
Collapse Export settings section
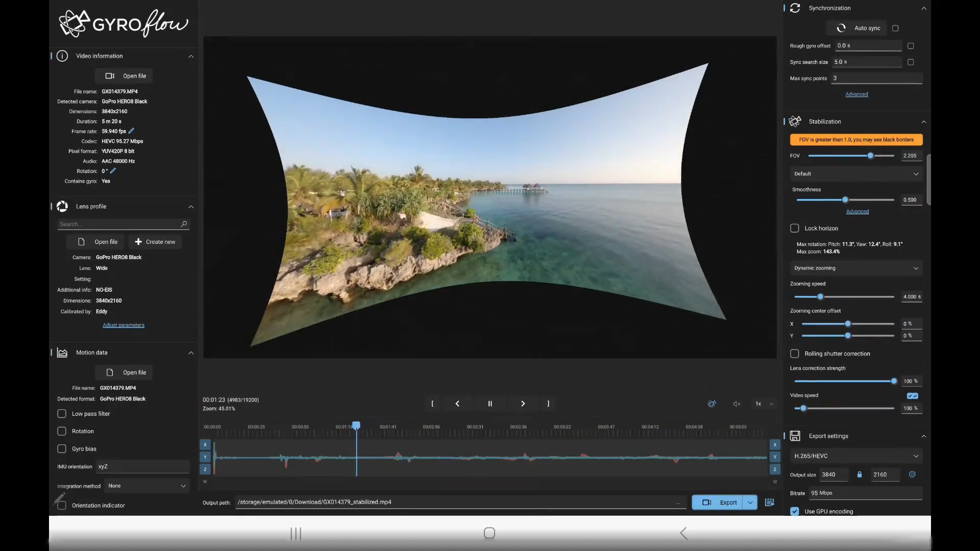click(924, 436)
